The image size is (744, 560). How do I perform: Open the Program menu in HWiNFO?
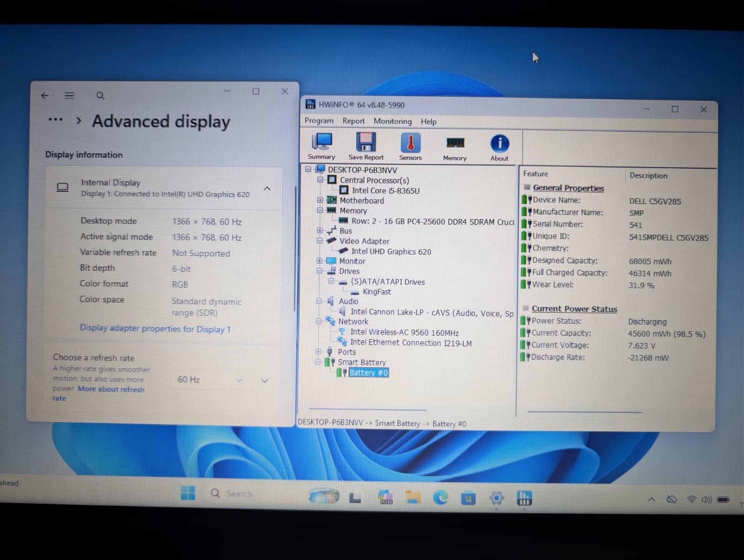point(319,121)
